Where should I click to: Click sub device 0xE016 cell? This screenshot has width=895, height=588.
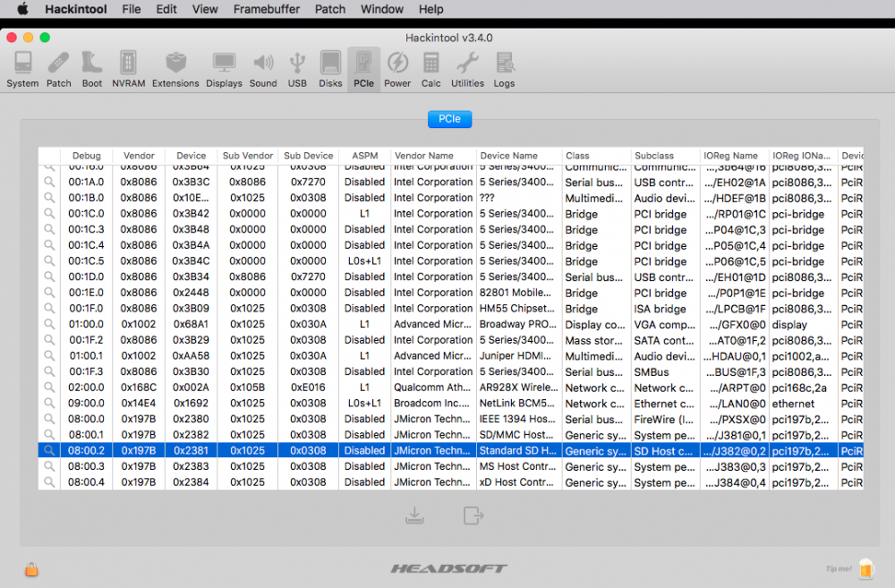308,387
